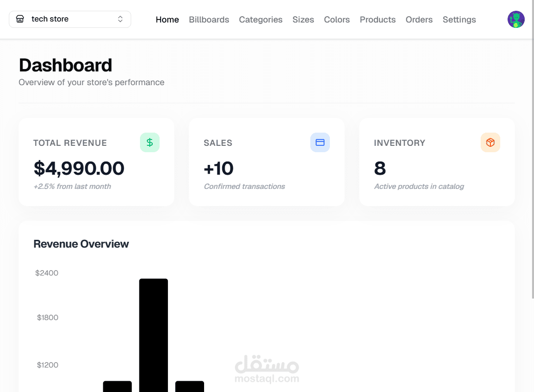Viewport: 534px width, 392px height.
Task: Select the Sales card
Action: click(266, 161)
